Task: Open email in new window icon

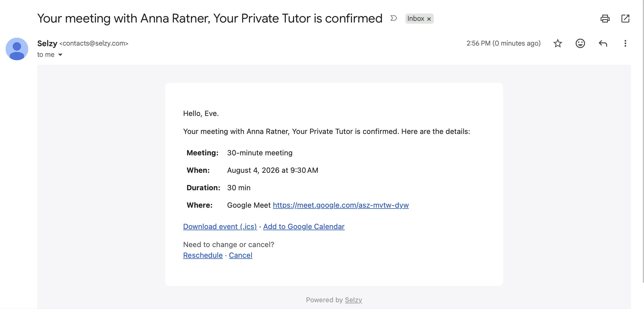Action: [x=625, y=19]
